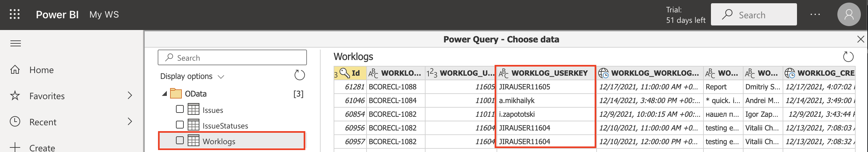Click the Issues table icon

(194, 110)
